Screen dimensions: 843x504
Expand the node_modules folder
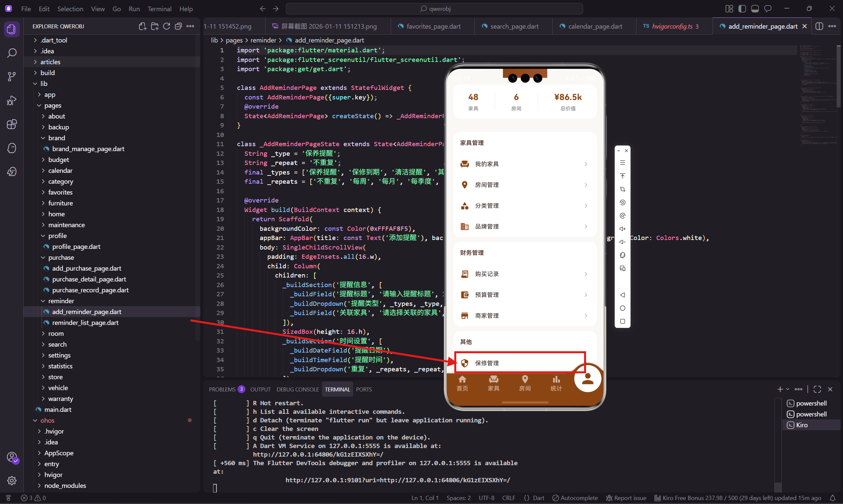click(x=112, y=486)
